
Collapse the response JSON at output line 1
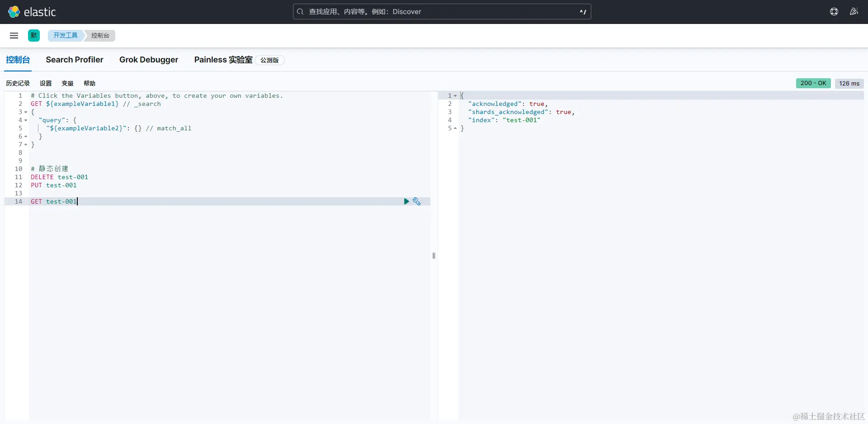coord(455,96)
